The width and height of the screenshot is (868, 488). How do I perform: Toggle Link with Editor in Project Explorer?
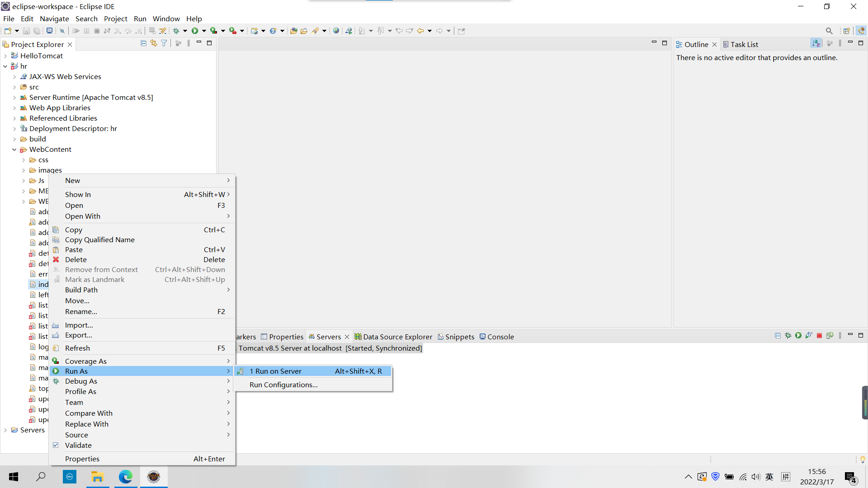point(154,43)
